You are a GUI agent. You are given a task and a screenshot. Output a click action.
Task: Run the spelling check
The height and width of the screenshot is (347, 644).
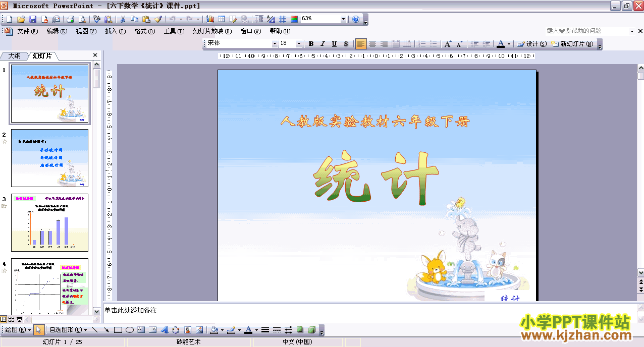pyautogui.click(x=97, y=19)
